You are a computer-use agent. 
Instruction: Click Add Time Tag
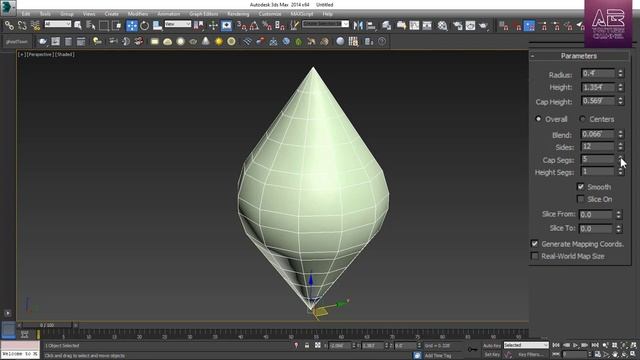438,356
